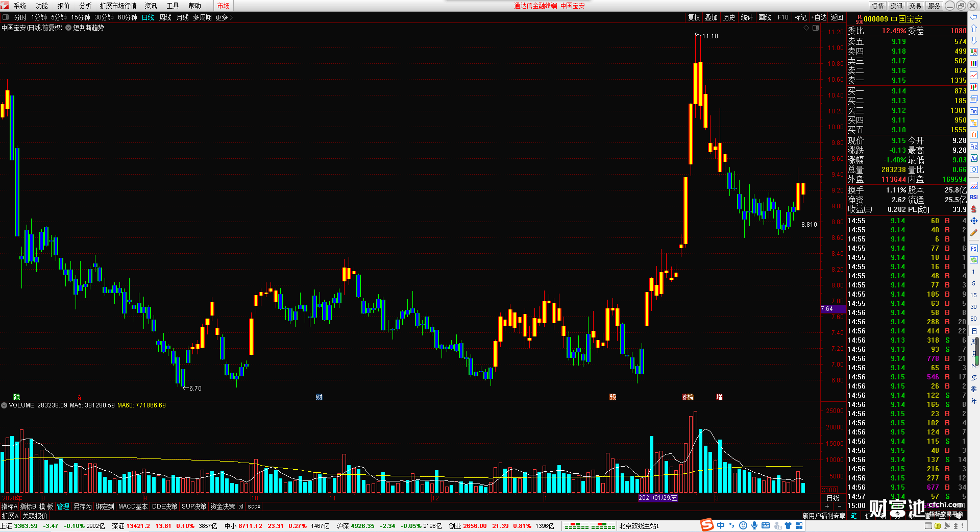Click the F5 icon in right sidebar

point(974,248)
